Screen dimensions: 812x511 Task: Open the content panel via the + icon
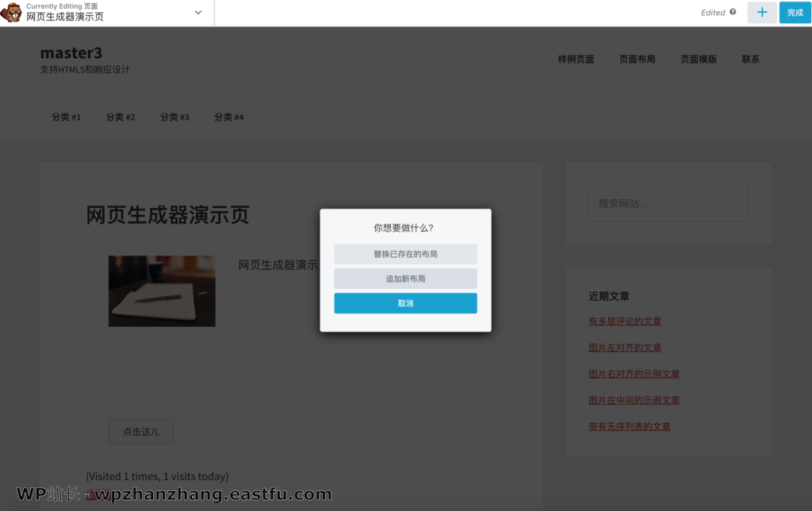(762, 13)
